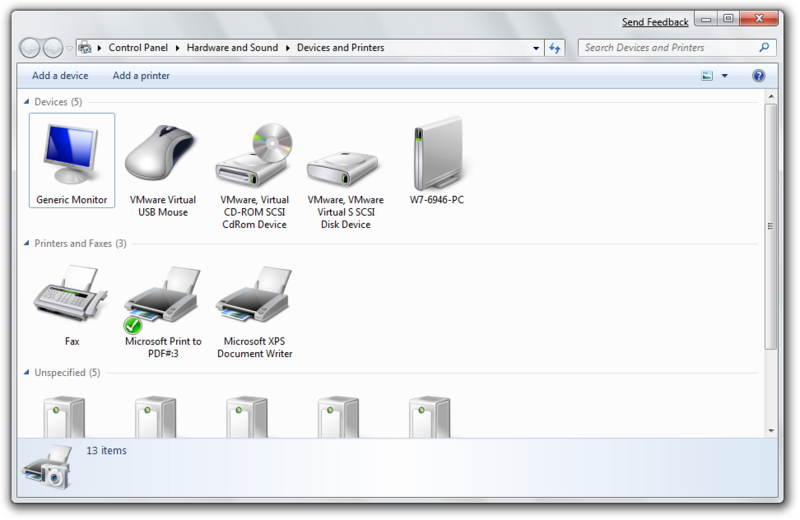Screen dimensions: 800x520
Task: Click the Search Devices and Printers field
Action: click(x=677, y=47)
